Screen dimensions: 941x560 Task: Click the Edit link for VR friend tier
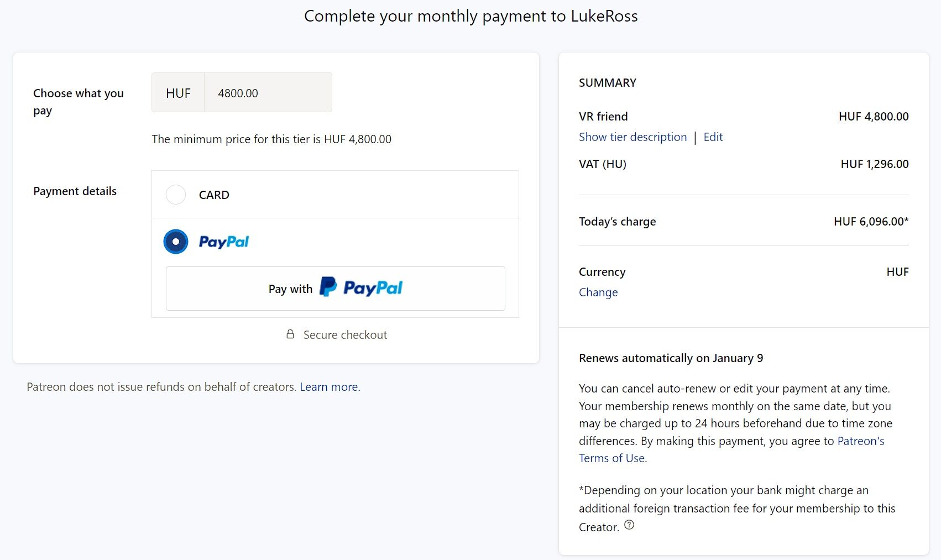coord(713,137)
